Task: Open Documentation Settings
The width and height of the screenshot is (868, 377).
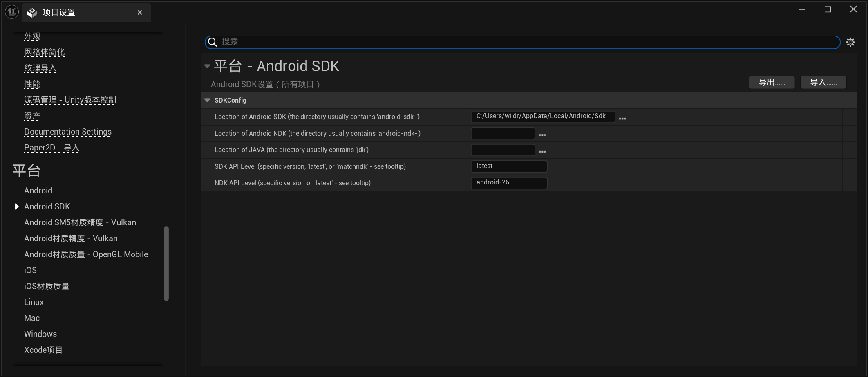Action: point(68,132)
